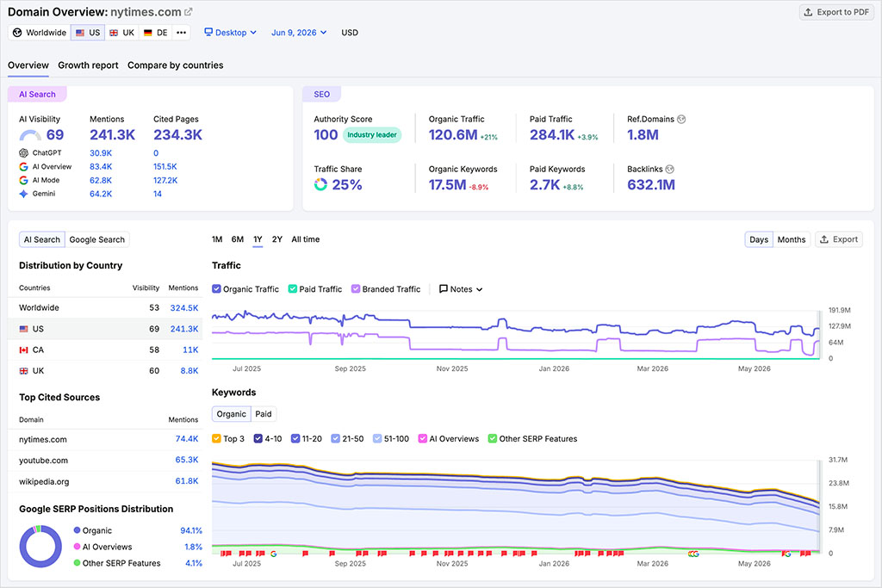
Task: Toggle the Top 3 checkbox
Action: [216, 438]
